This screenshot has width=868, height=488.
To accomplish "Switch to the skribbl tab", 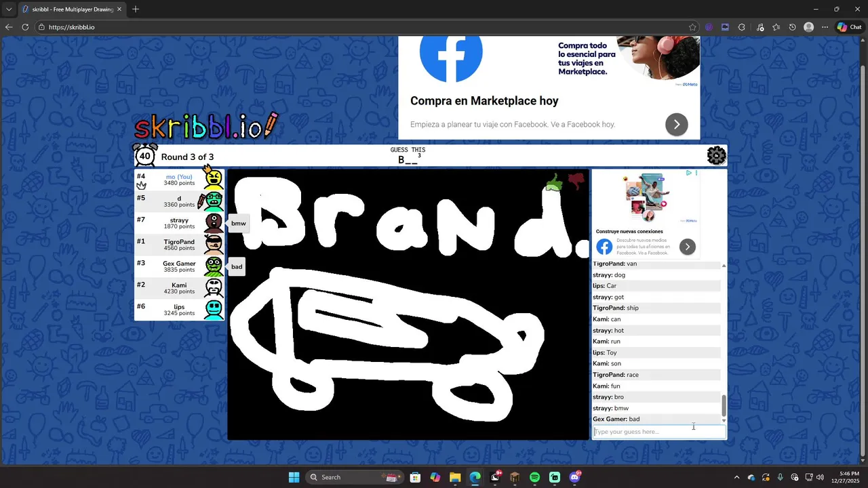I will [71, 9].
